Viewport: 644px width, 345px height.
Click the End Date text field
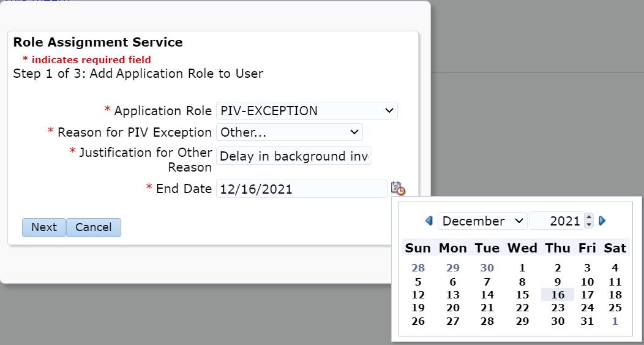pos(301,189)
